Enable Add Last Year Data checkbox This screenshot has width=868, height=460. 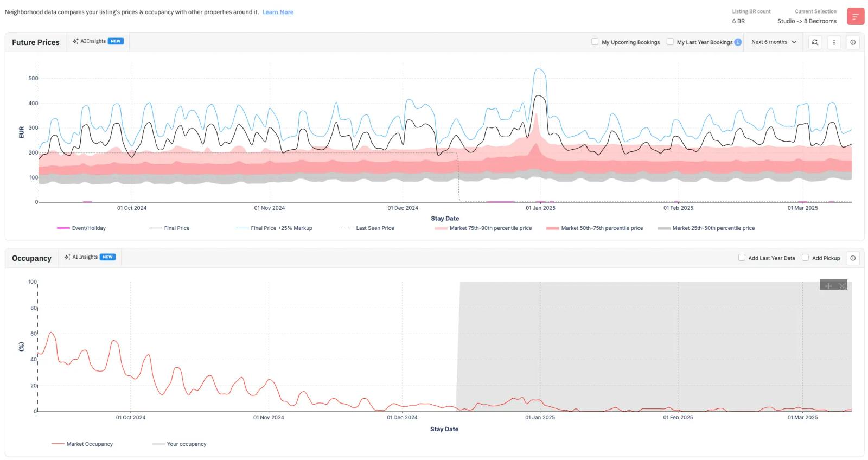click(742, 258)
